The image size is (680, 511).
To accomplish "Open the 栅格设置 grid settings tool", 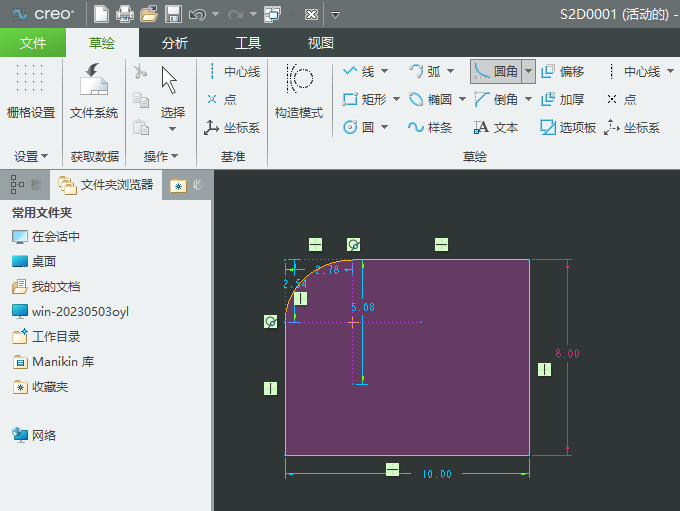I will (x=30, y=91).
